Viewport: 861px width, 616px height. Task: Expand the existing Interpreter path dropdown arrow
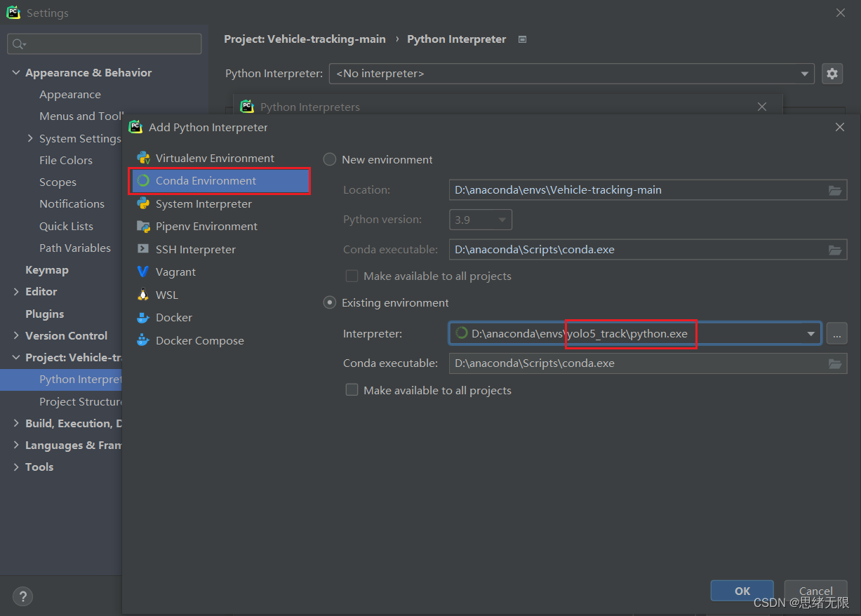tap(811, 334)
